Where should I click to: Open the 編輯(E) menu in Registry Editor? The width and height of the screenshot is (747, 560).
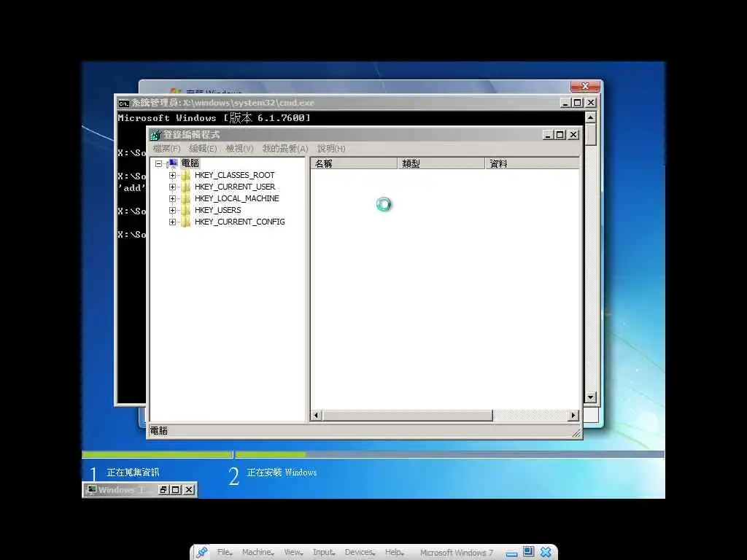click(x=203, y=149)
